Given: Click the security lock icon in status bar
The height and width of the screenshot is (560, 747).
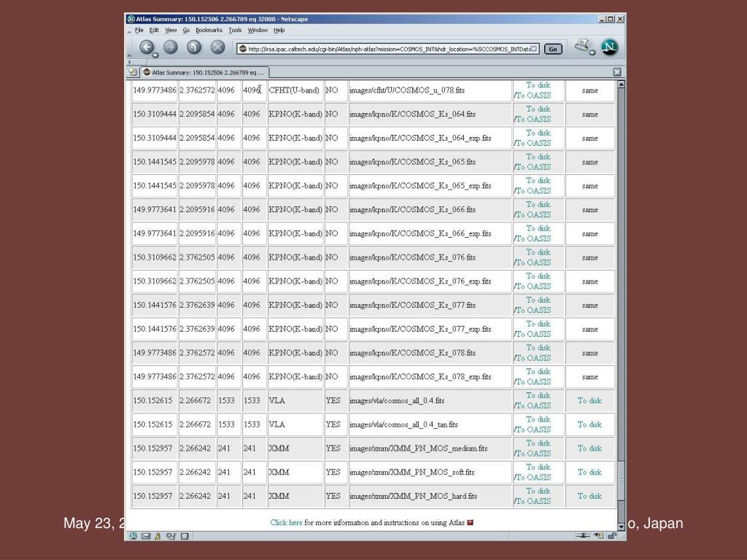Looking at the screenshot, I should (x=612, y=536).
